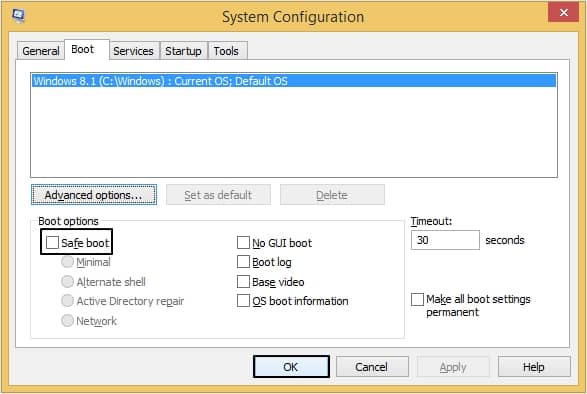Open the Services tab
Screen dimensions: 587x394
pyautogui.click(x=134, y=51)
